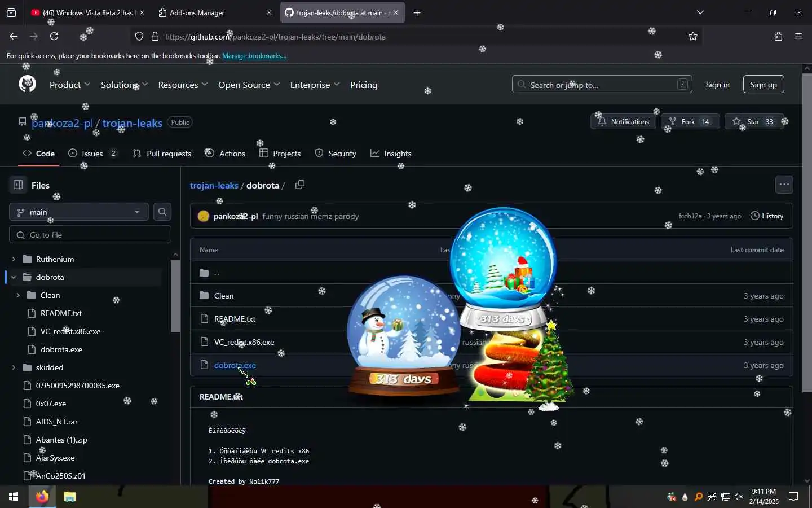Screen dimensions: 812x508
Task: Collapse the Files side panel
Action: point(17,185)
